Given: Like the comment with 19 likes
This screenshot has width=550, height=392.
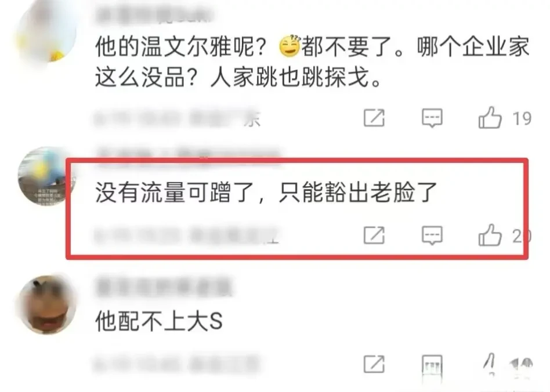Looking at the screenshot, I should [x=490, y=118].
